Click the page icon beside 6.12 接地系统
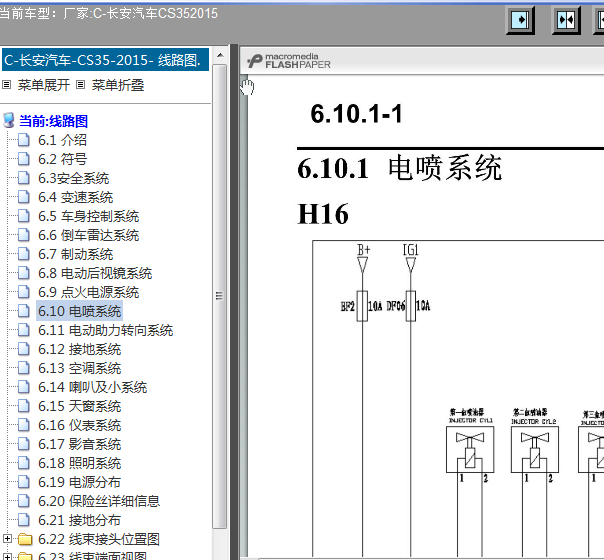 click(x=23, y=349)
